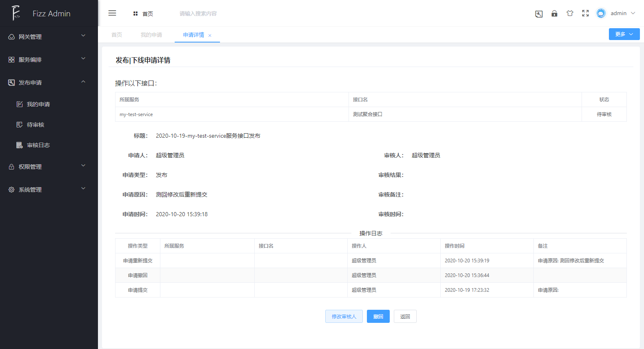Open the theme shirt icon in header

pyautogui.click(x=570, y=13)
